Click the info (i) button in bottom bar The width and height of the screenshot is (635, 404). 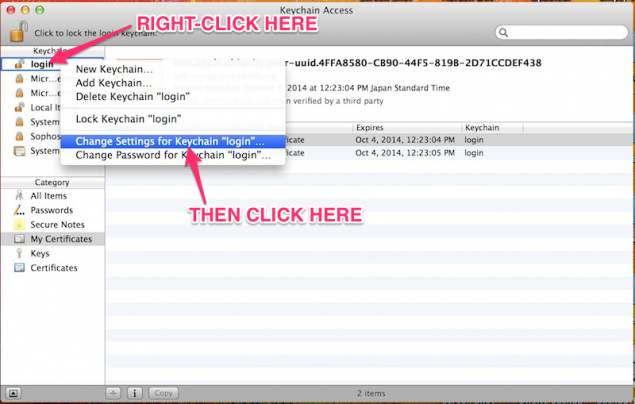pos(135,393)
